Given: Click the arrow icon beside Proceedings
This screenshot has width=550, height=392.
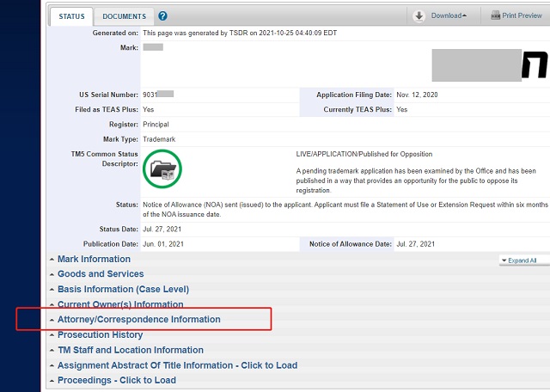Looking at the screenshot, I should 52,381.
